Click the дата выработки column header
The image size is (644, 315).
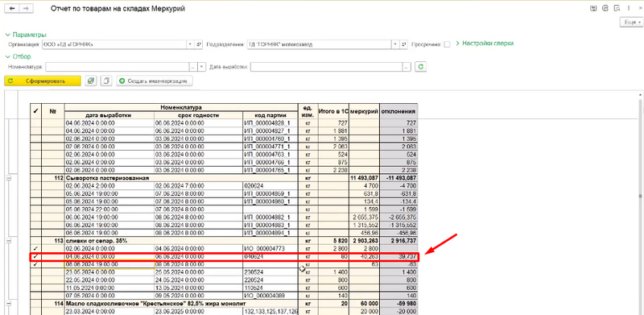click(x=109, y=115)
